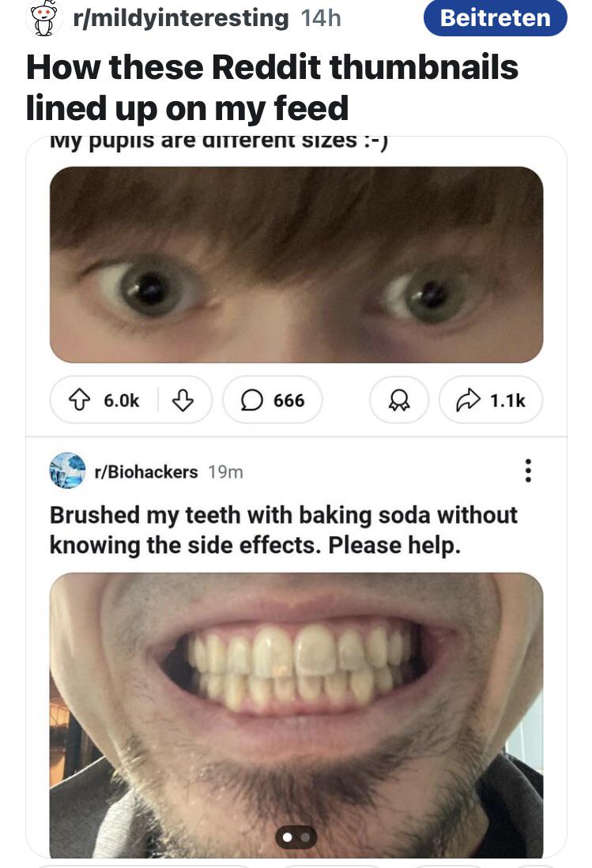View the eyes photo thumbnail

pyautogui.click(x=296, y=264)
